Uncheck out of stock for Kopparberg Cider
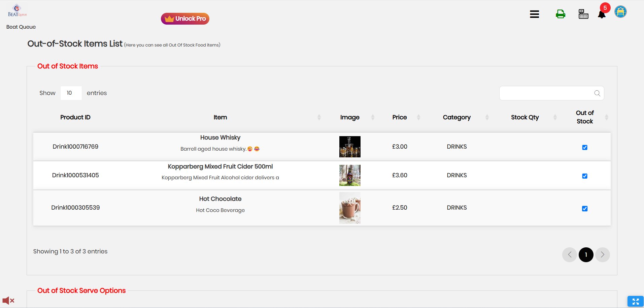This screenshot has width=644, height=308. (x=584, y=176)
